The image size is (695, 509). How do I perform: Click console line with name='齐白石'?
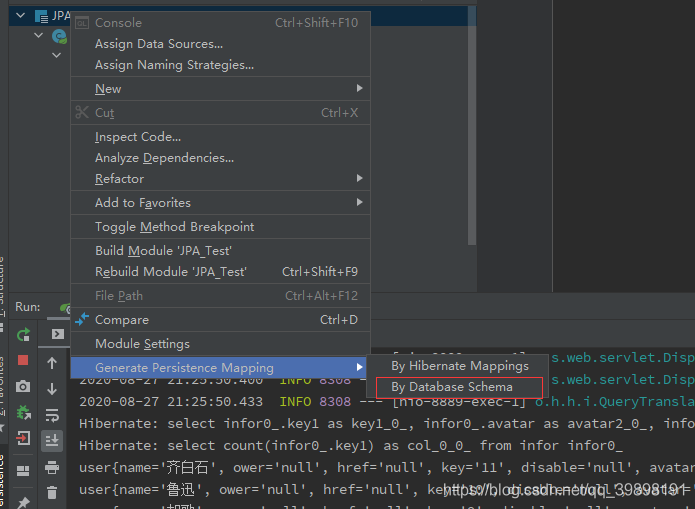point(387,467)
